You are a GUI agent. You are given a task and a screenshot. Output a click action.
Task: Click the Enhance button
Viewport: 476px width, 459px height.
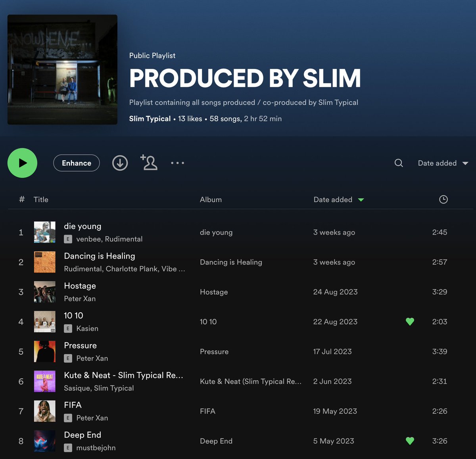pyautogui.click(x=77, y=163)
